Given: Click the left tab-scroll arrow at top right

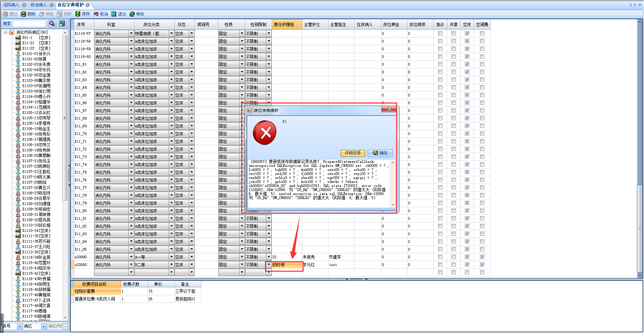Looking at the screenshot, I should [631, 5].
